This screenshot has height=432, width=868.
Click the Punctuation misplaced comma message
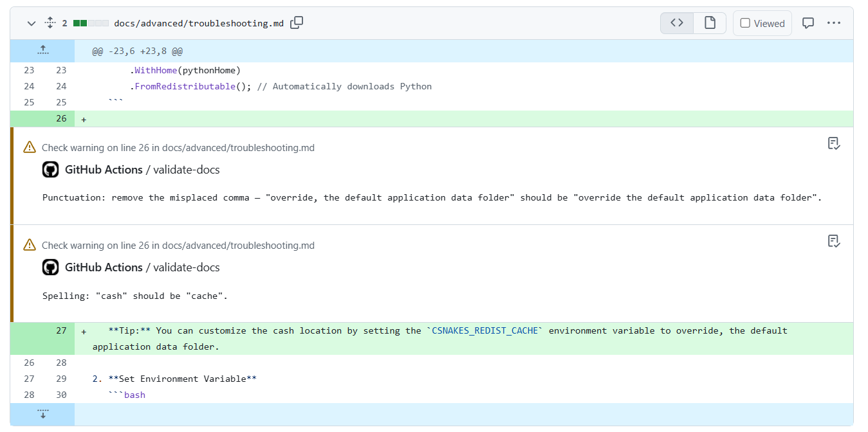432,197
